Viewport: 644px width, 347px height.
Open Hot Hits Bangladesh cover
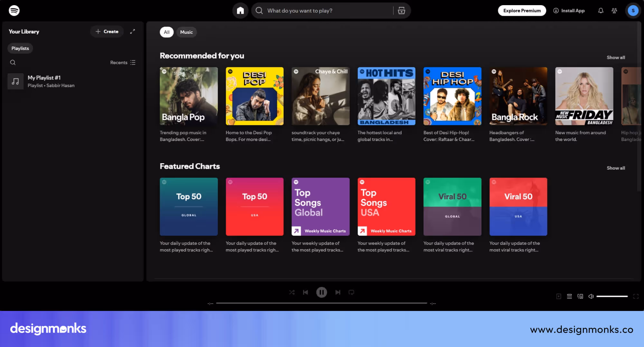pos(386,96)
